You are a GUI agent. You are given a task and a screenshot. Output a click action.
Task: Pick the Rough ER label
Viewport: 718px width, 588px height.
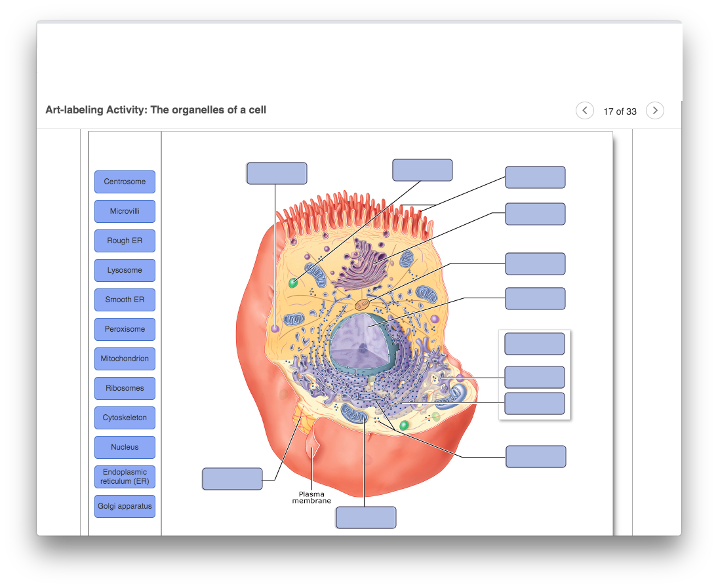click(x=125, y=241)
